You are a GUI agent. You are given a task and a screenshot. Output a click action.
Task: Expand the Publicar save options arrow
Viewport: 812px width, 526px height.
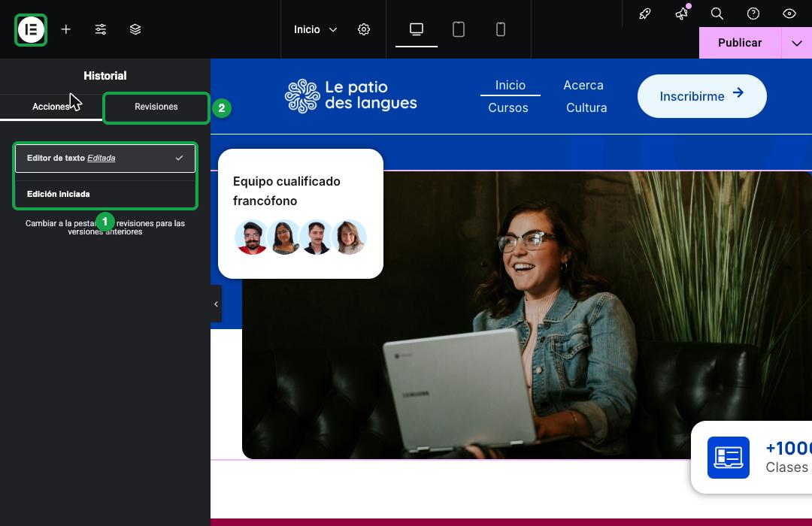click(797, 43)
